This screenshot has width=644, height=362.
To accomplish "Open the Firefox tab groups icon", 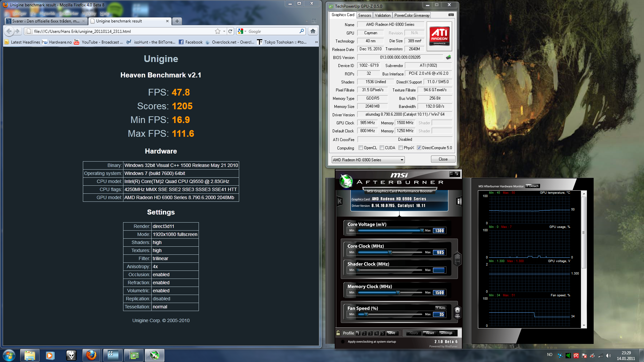I will click(x=314, y=21).
